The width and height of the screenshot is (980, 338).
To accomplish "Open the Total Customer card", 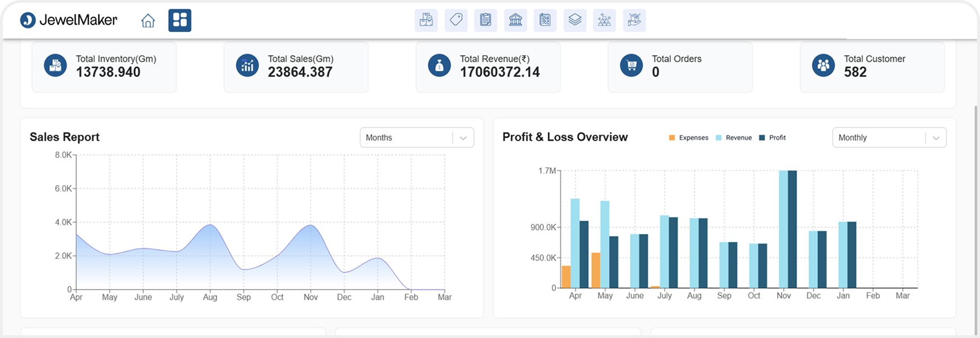I will 872,66.
